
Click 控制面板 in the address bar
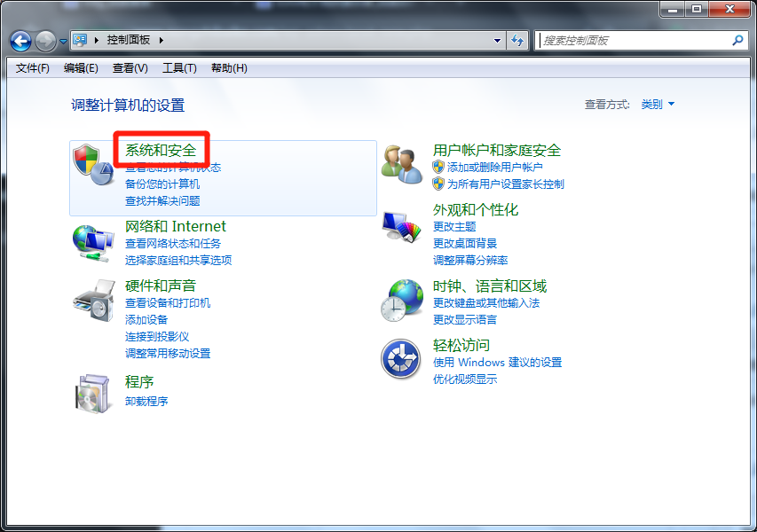click(129, 40)
